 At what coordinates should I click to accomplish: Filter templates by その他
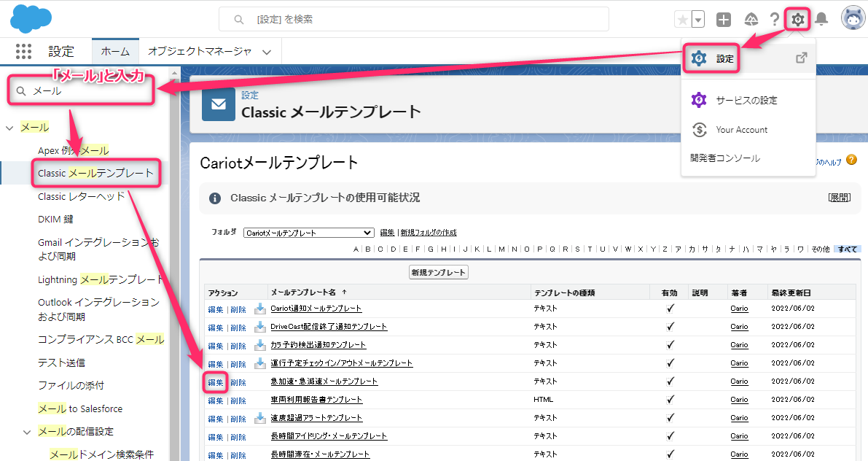click(x=821, y=249)
